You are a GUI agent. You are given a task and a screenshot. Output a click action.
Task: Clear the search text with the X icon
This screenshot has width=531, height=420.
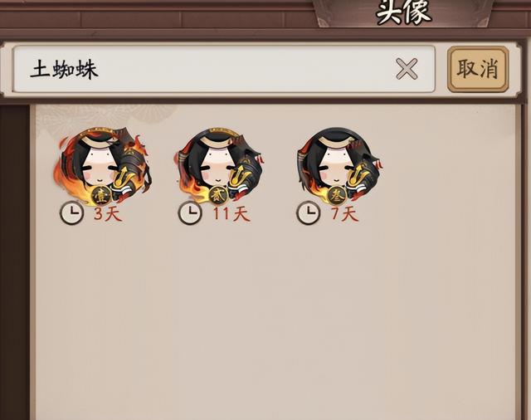tap(407, 69)
